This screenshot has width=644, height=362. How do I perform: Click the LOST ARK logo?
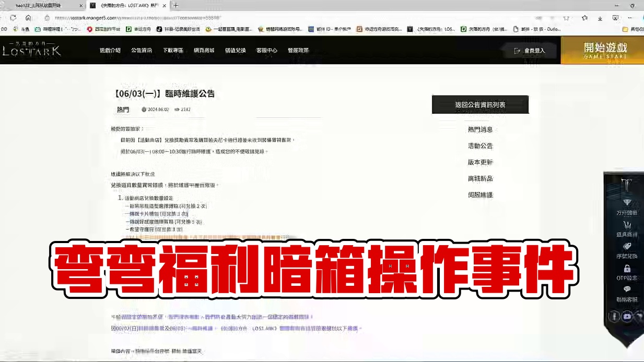(32, 51)
